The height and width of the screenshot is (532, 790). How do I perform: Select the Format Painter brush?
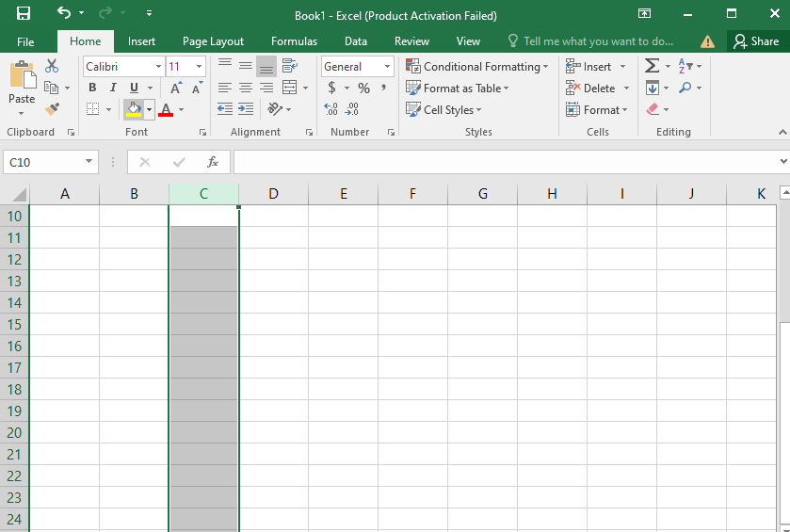click(52, 109)
